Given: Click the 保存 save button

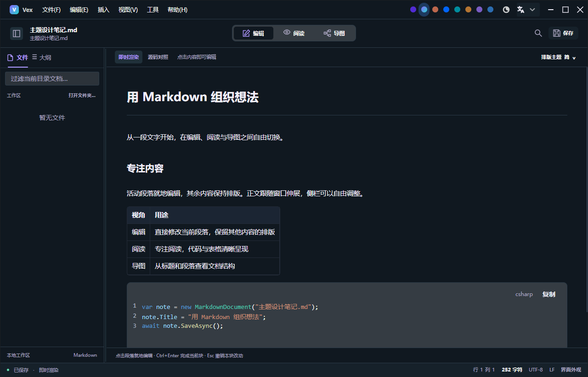Looking at the screenshot, I should pyautogui.click(x=563, y=33).
